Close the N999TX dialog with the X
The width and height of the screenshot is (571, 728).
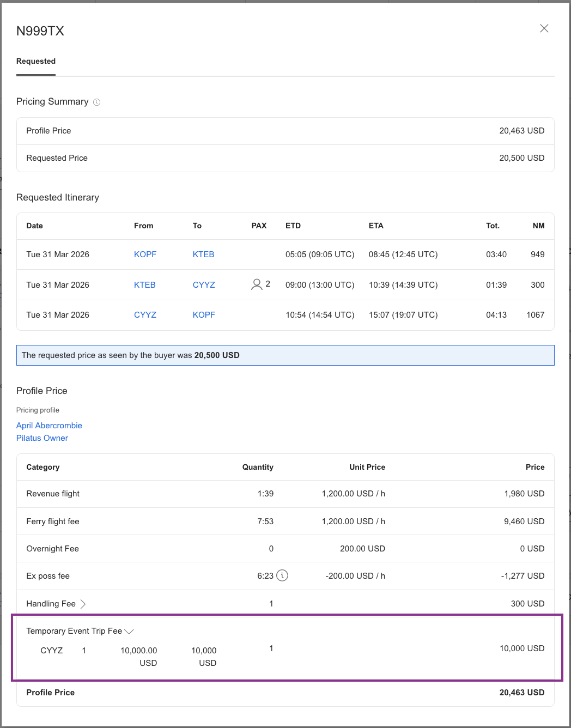pyautogui.click(x=544, y=28)
